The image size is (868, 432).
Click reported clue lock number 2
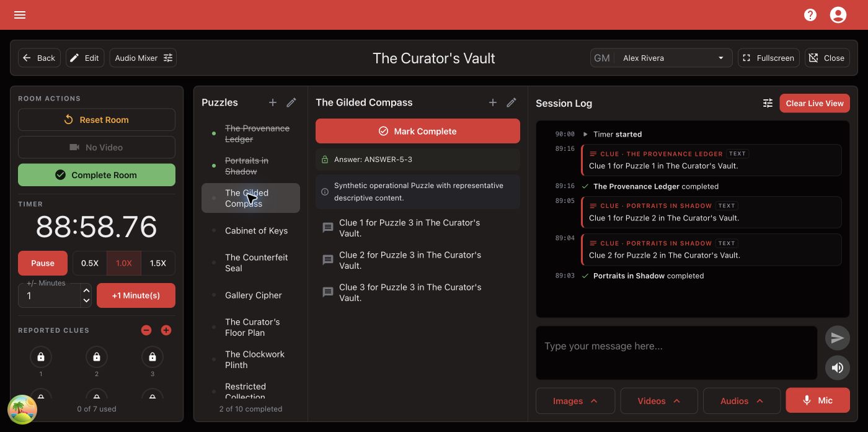click(97, 357)
